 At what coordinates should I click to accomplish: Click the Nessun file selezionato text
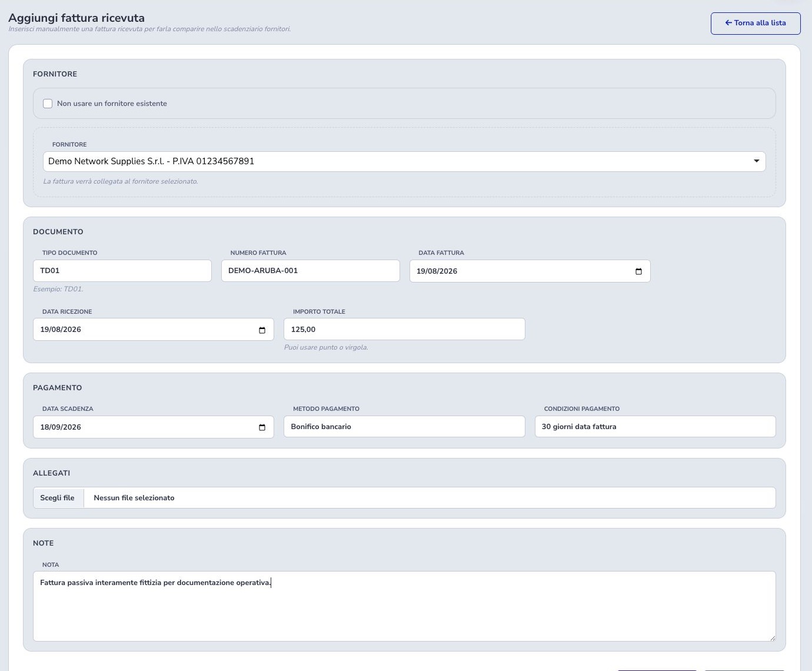[134, 498]
